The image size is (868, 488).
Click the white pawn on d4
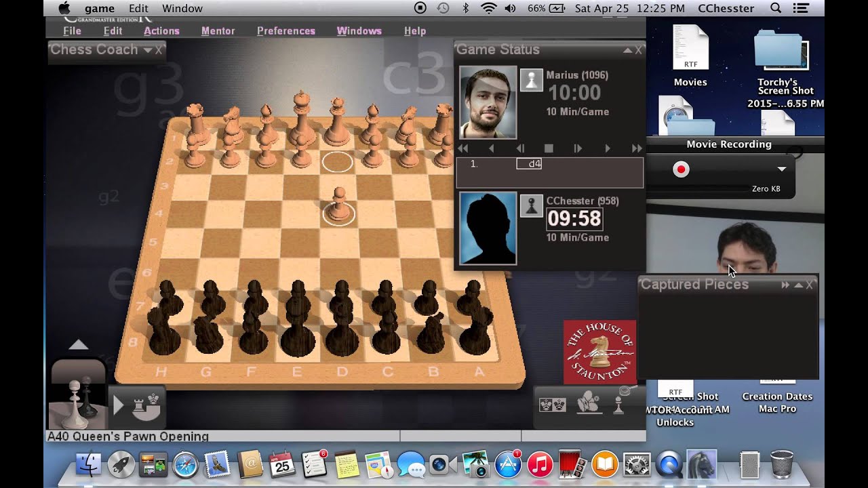[338, 205]
